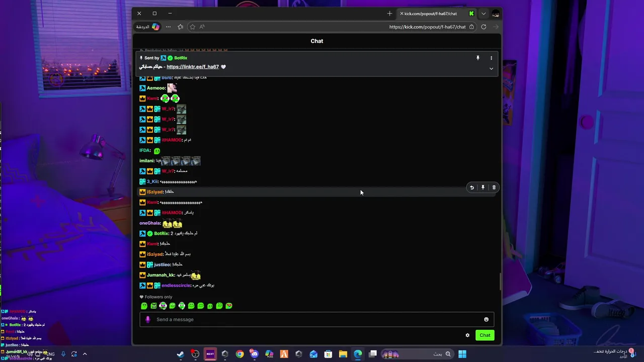644x362 pixels.
Task: Open the favorites list icon
Action: (180, 27)
